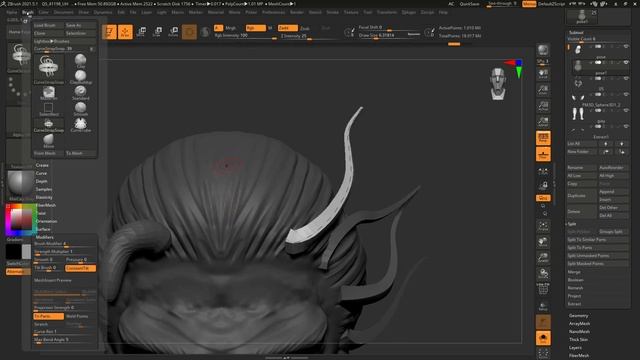Collapse the Modifiers section
640x360 pixels.
pos(44,237)
